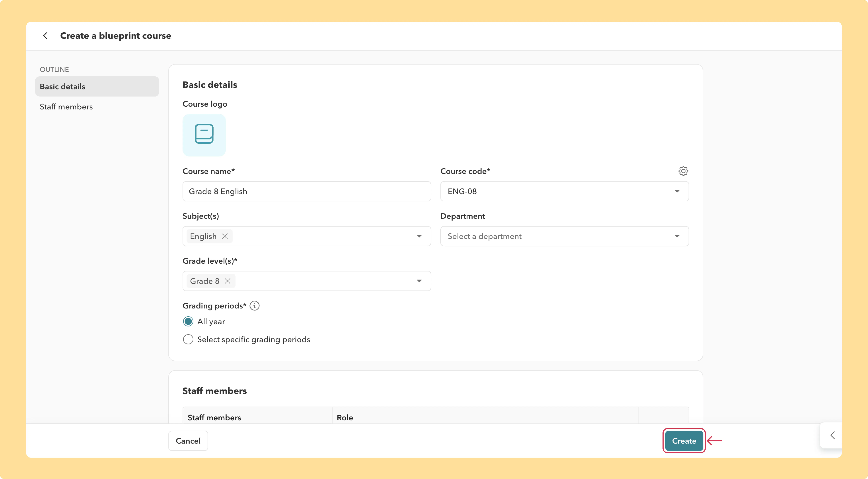868x479 pixels.
Task: Edit the Course name field
Action: [307, 191]
